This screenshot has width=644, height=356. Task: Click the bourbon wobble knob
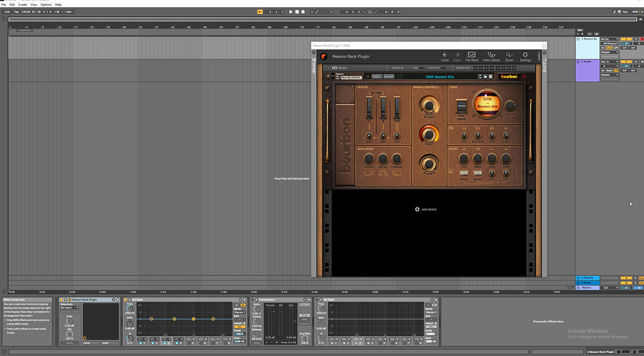click(429, 164)
